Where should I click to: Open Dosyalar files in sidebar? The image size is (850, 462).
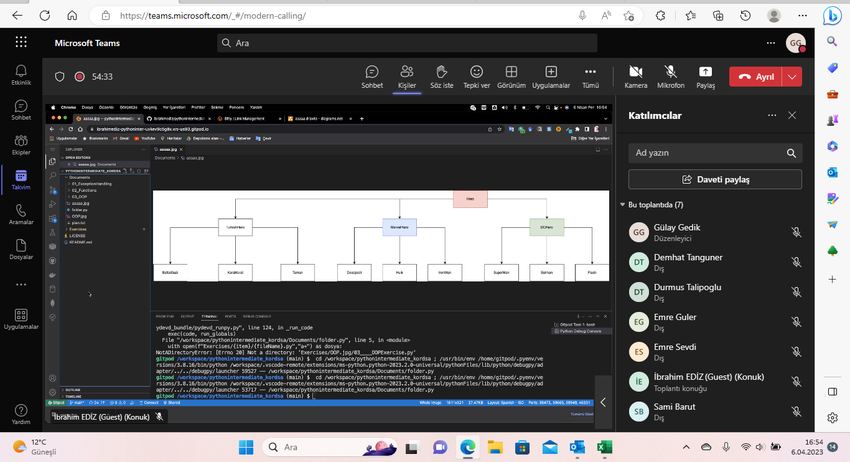pyautogui.click(x=21, y=249)
